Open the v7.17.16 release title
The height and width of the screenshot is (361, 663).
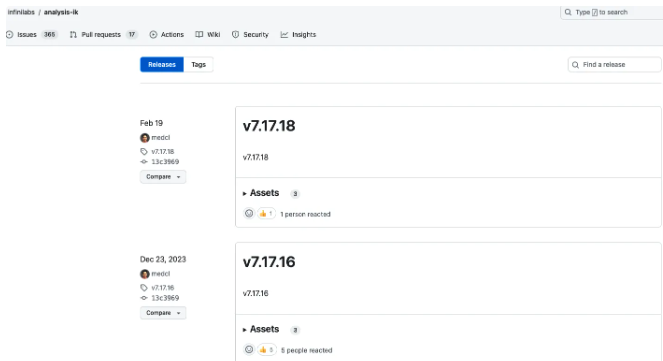(x=269, y=262)
